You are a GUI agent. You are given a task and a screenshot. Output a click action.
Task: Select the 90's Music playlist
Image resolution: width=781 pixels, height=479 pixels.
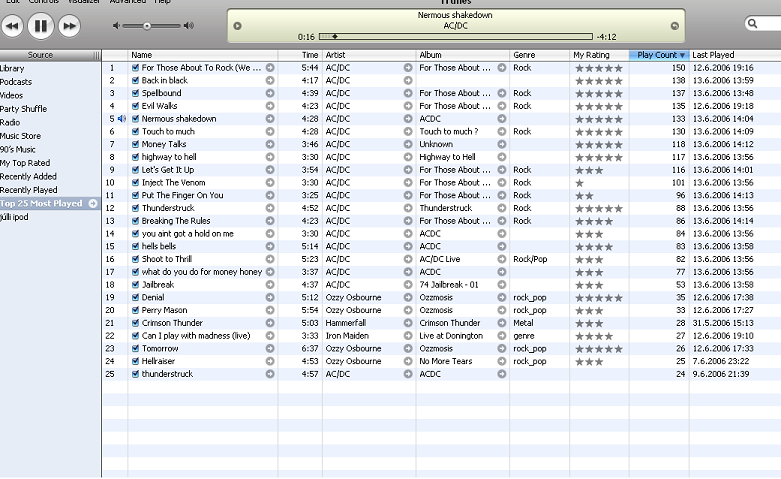click(x=17, y=149)
